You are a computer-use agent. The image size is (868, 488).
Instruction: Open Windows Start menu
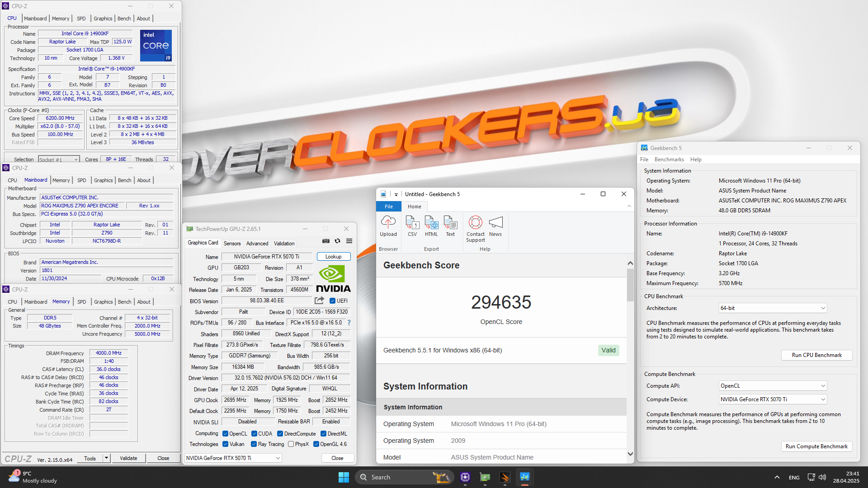coord(344,477)
